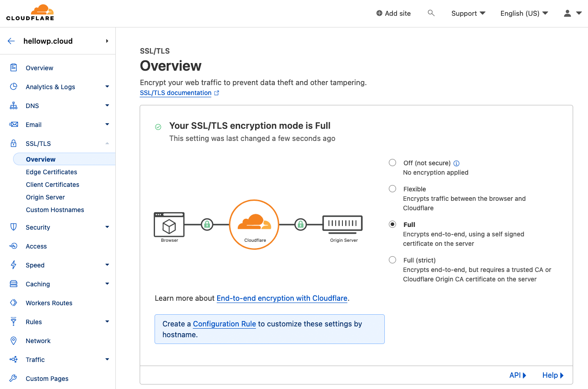Open the English (US) language dropdown
Screen dimensions: 588x389
524,14
